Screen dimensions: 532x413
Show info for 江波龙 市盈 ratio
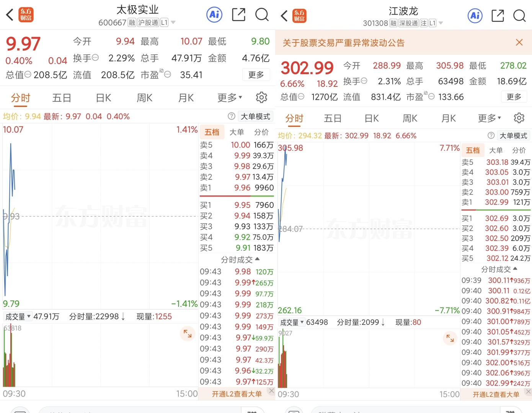431,96
